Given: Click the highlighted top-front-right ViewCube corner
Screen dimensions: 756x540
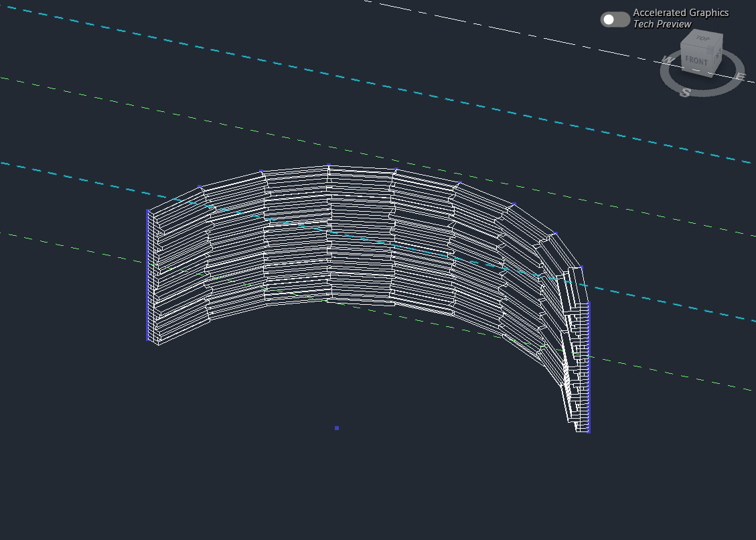Looking at the screenshot, I should tap(712, 48).
